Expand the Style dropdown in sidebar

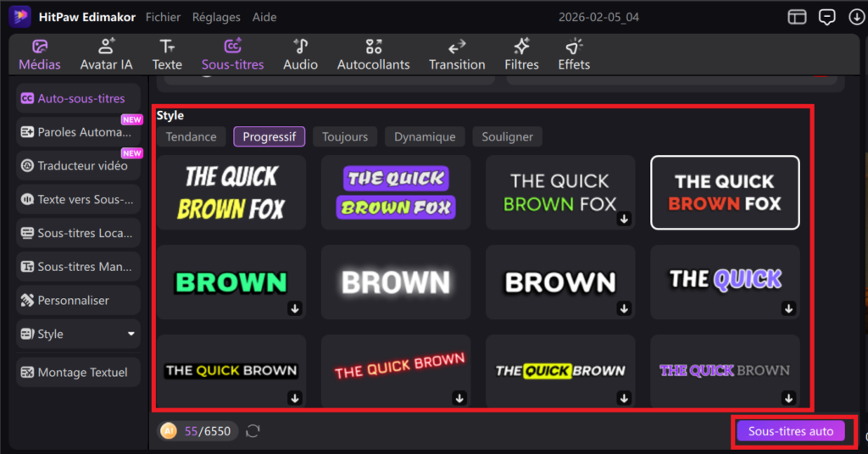point(131,334)
